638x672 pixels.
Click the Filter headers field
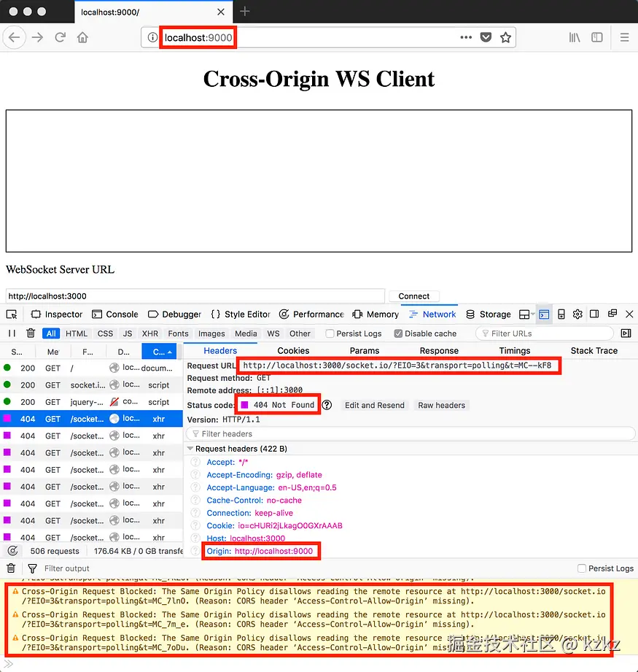click(x=411, y=433)
